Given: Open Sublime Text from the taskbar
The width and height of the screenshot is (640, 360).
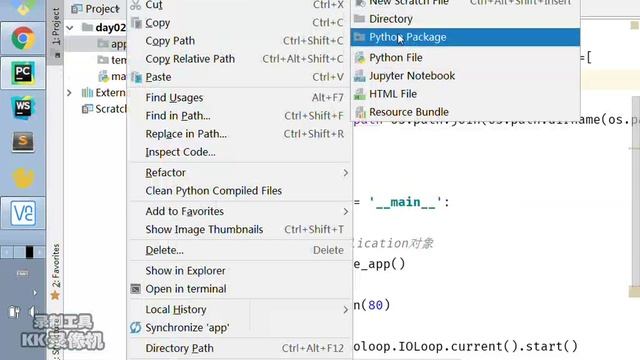Looking at the screenshot, I should 23,142.
